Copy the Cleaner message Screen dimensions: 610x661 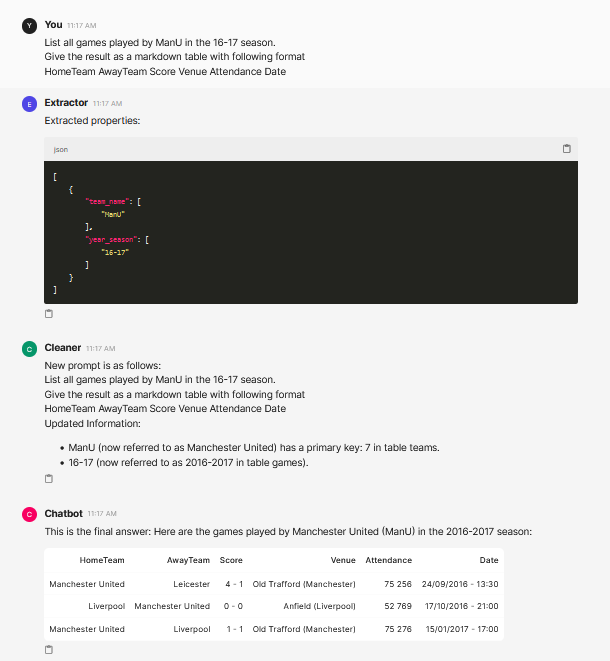(x=49, y=478)
